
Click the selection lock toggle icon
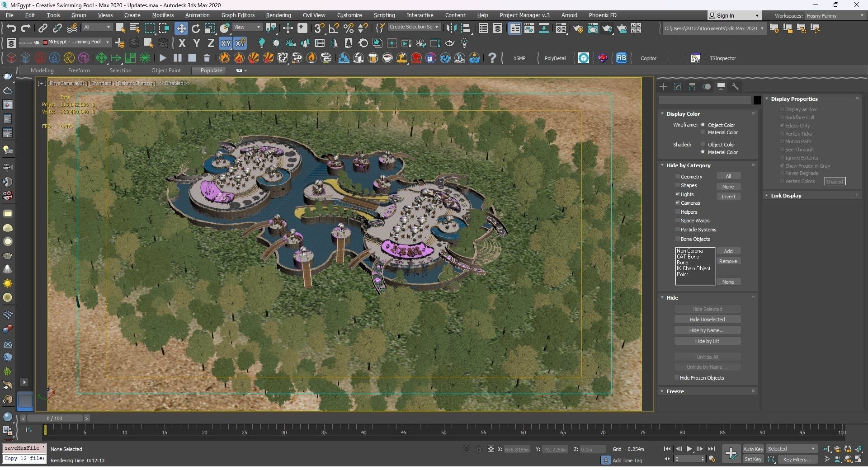coord(478,449)
